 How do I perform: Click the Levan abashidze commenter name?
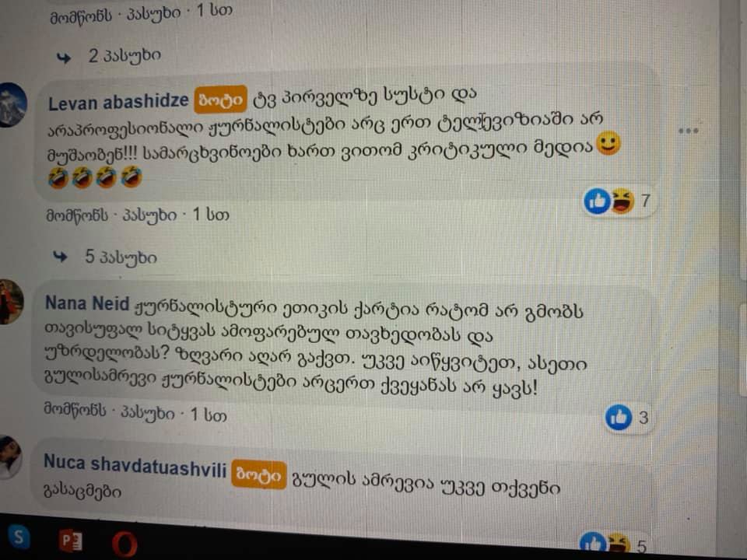click(118, 102)
